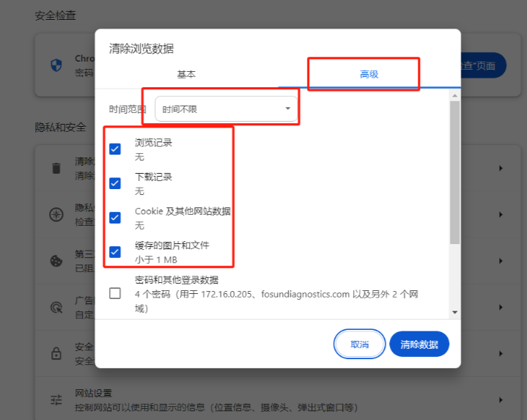This screenshot has width=527, height=420.
Task: Open the 时间不限 time range dropdown
Action: click(x=226, y=109)
